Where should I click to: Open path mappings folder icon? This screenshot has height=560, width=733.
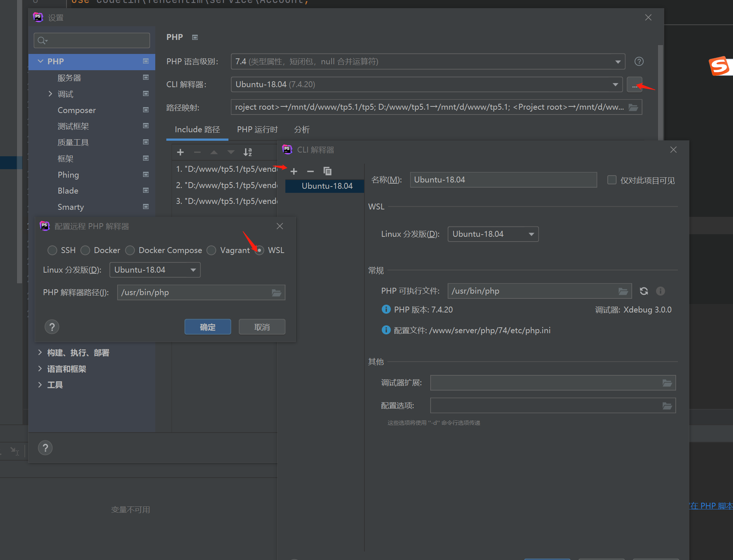pyautogui.click(x=634, y=107)
